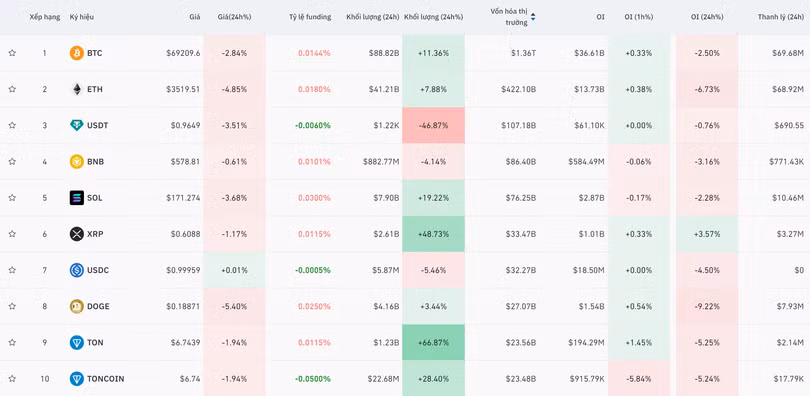Open the USDT symbol link
Viewport: 810px width, 396px height.
[98, 125]
